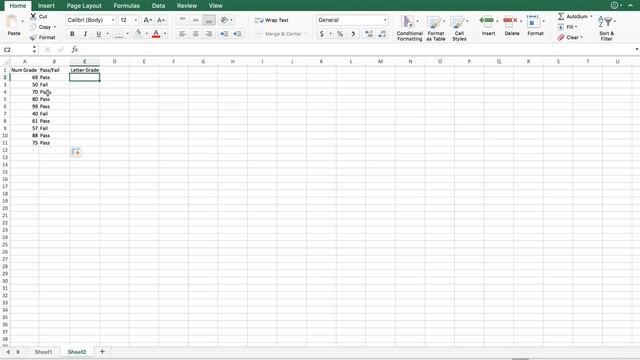Expand the AutoSum dropdown arrow
This screenshot has height=360, width=640.
[591, 16]
